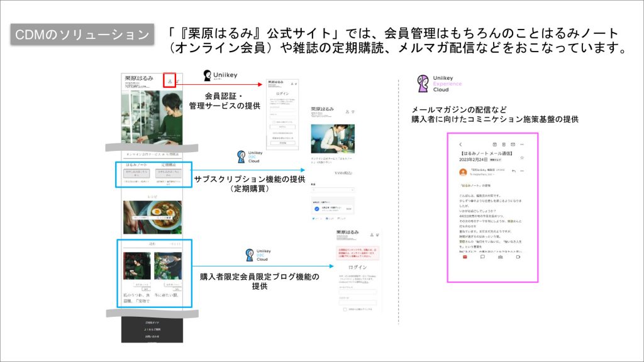
Task: Click the email address field on the bottom login page
Action: click(x=358, y=292)
